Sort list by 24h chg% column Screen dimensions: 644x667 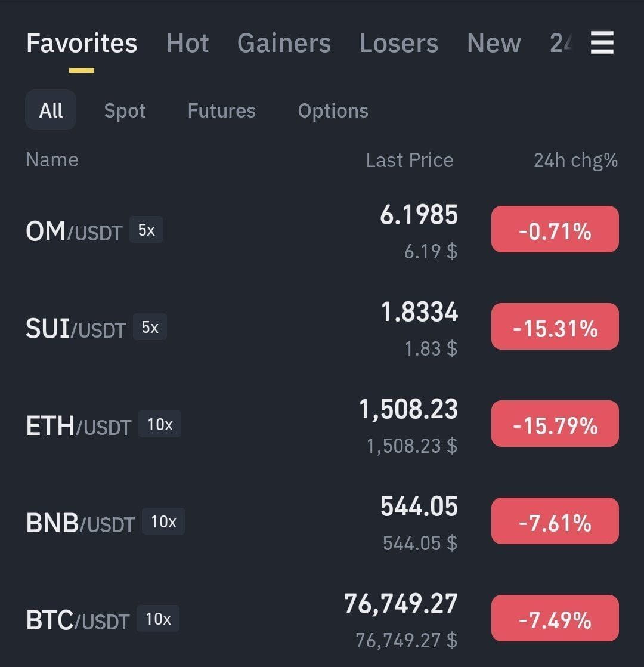point(575,160)
